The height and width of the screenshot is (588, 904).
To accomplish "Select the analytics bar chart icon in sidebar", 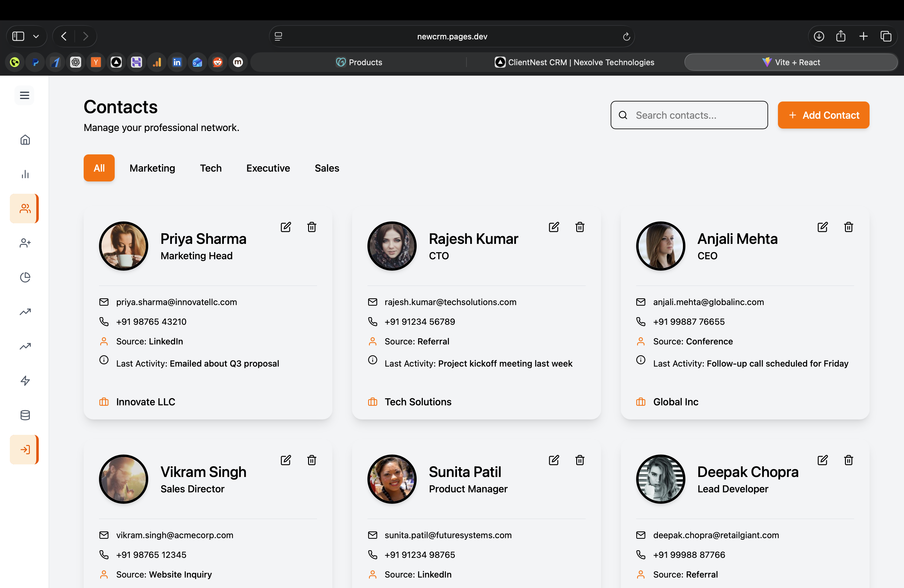I will [25, 174].
